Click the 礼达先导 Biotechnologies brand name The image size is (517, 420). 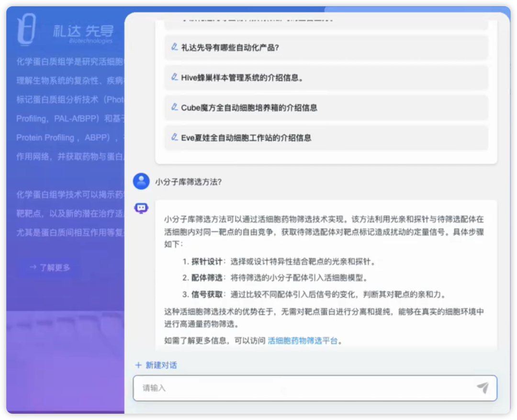[83, 33]
